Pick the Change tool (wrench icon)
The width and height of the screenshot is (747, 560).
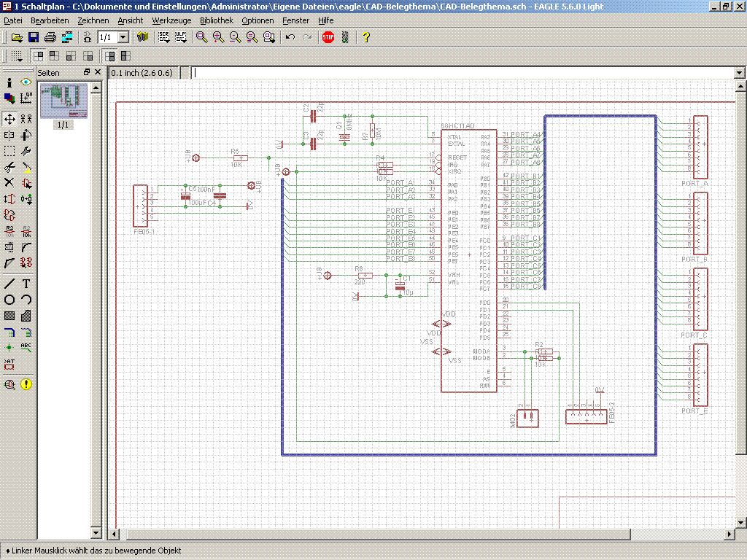(x=26, y=151)
